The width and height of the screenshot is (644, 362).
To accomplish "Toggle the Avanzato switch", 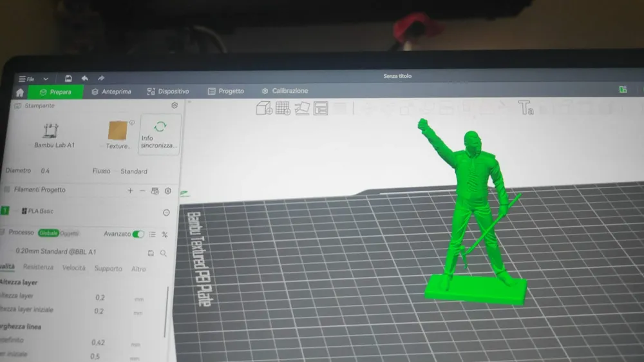I will point(138,234).
